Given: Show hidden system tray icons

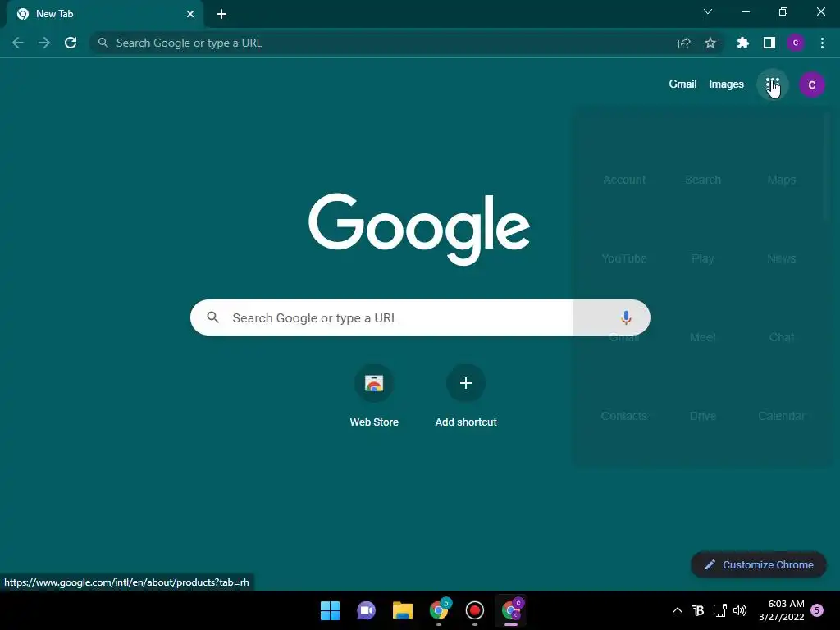Looking at the screenshot, I should click(677, 610).
